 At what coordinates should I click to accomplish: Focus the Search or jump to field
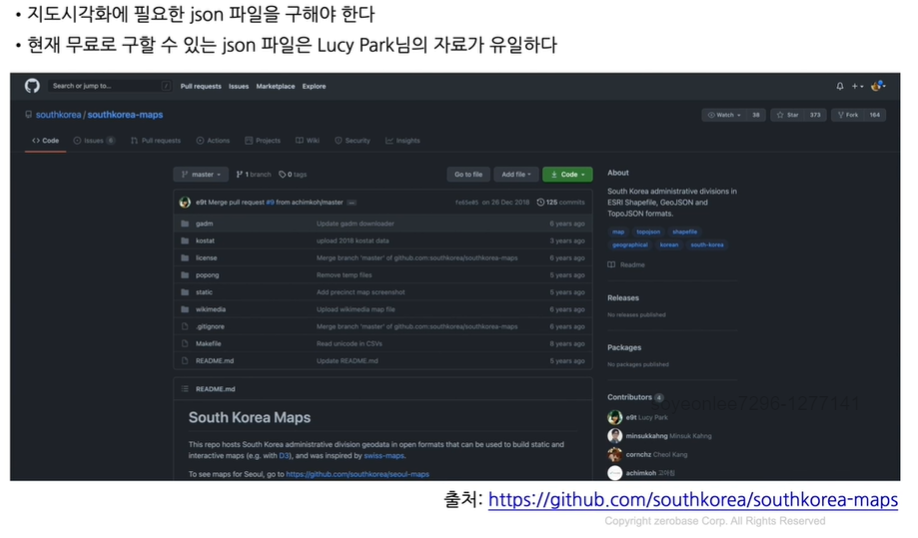click(x=109, y=86)
